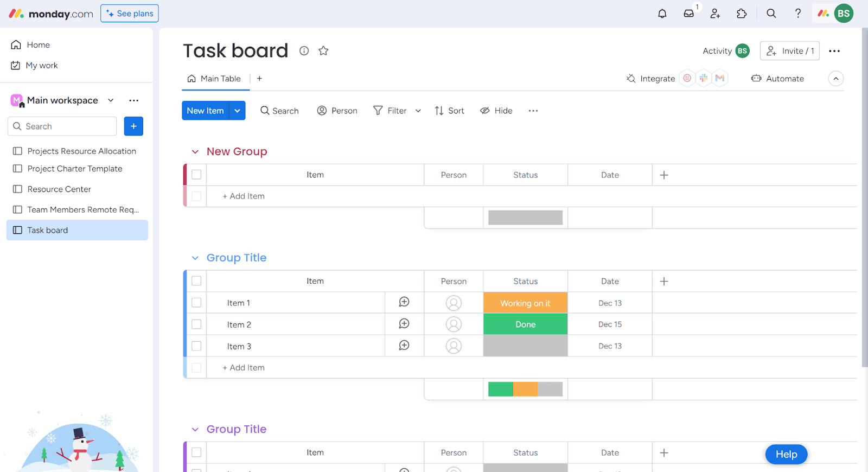Open the help question mark icon

[798, 14]
